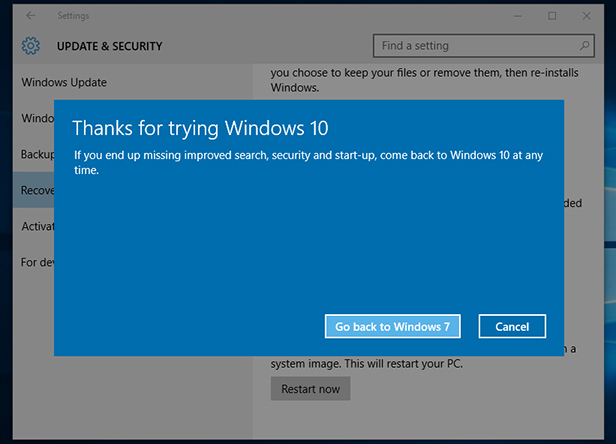Image resolution: width=616 pixels, height=444 pixels.
Task: Maximize the Settings window
Action: [x=552, y=16]
